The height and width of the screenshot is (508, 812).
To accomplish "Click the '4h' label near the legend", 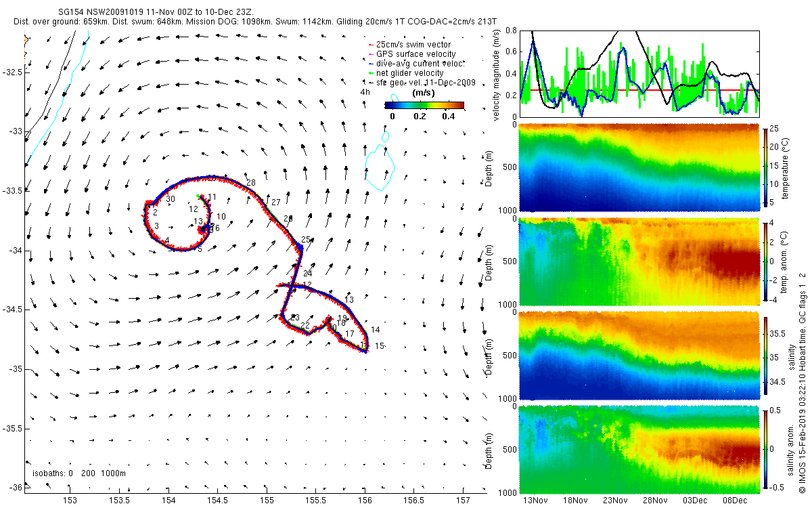I will click(365, 91).
